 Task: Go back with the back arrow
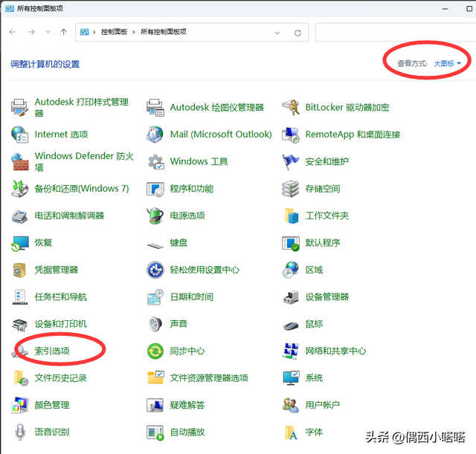[13, 32]
